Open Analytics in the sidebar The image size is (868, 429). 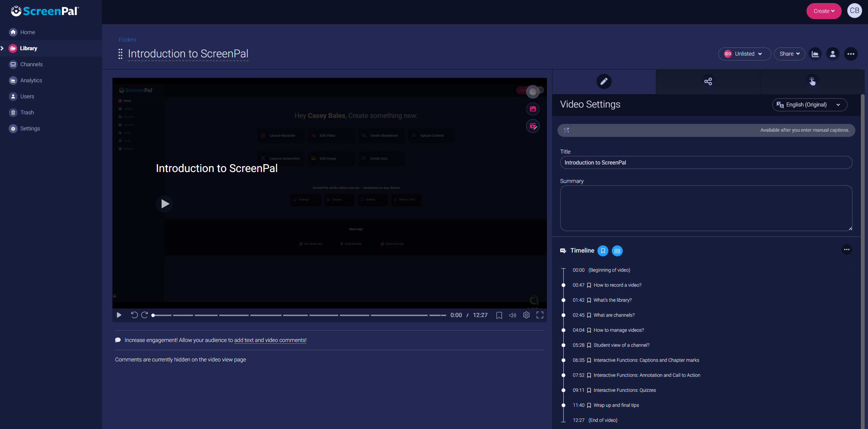tap(31, 80)
